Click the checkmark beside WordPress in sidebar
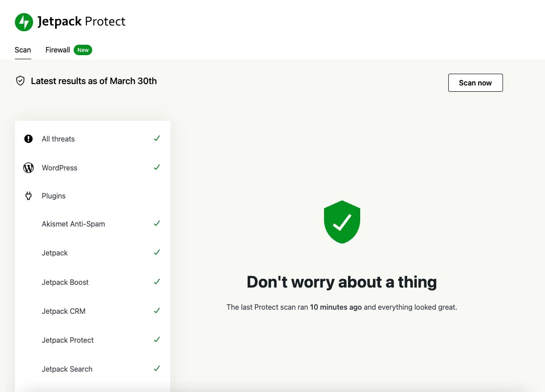This screenshot has width=545, height=392. click(157, 167)
